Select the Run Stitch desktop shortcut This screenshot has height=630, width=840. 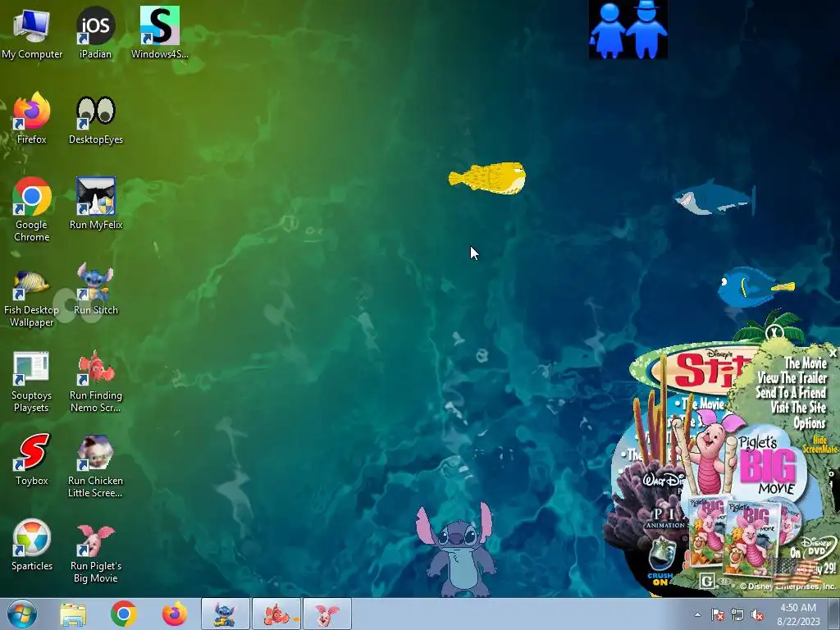tap(95, 289)
